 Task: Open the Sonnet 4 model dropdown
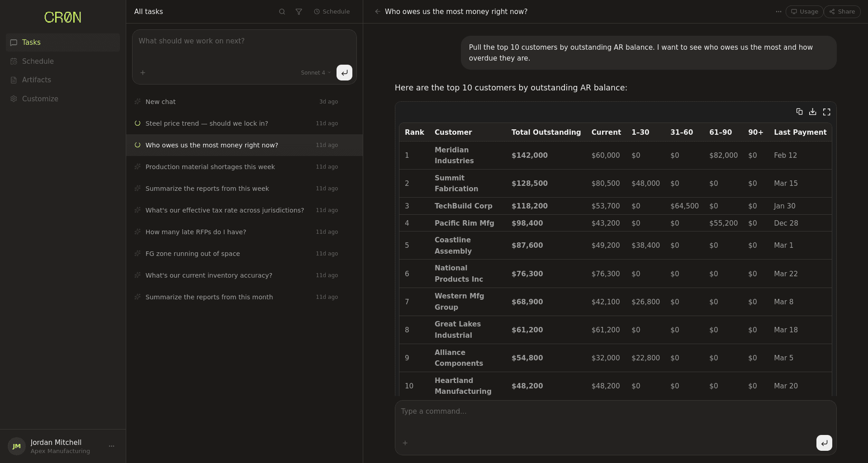(x=316, y=72)
